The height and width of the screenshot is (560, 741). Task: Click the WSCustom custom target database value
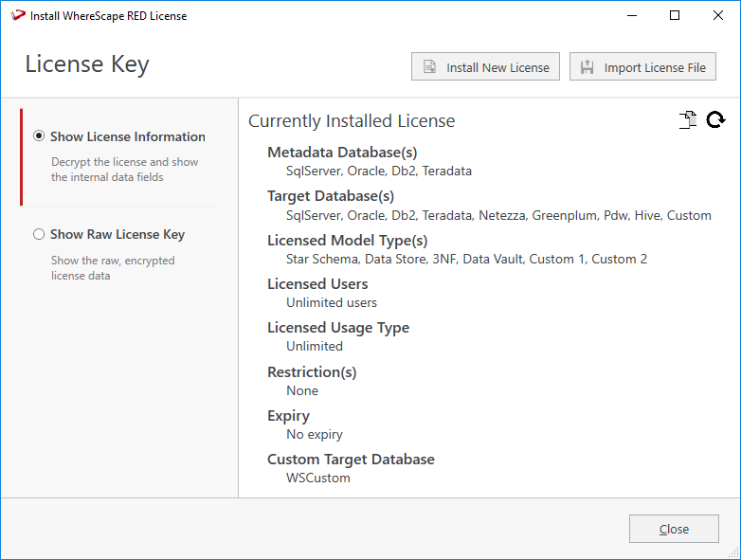pos(318,478)
